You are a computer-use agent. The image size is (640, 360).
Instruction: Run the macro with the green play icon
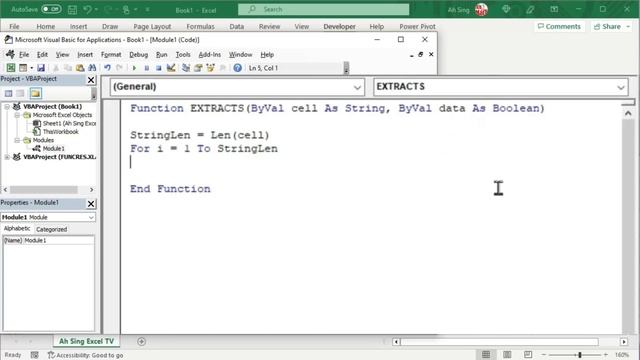[x=134, y=68]
